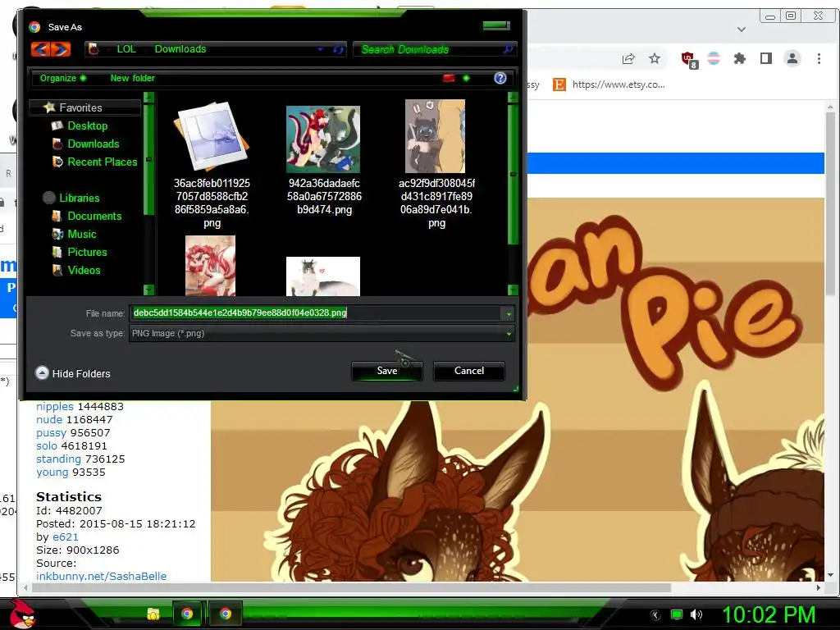Open Chrome profile avatar menu

coord(792,58)
